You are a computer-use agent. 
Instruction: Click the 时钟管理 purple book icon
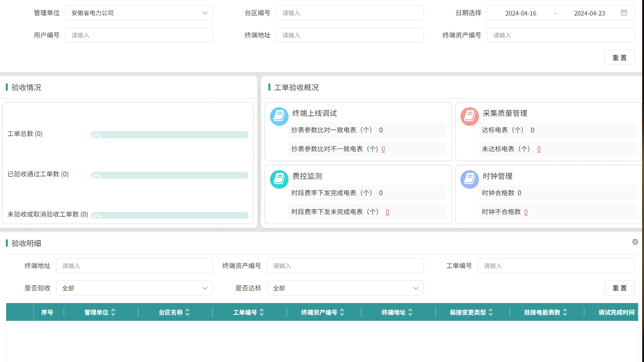(x=470, y=179)
